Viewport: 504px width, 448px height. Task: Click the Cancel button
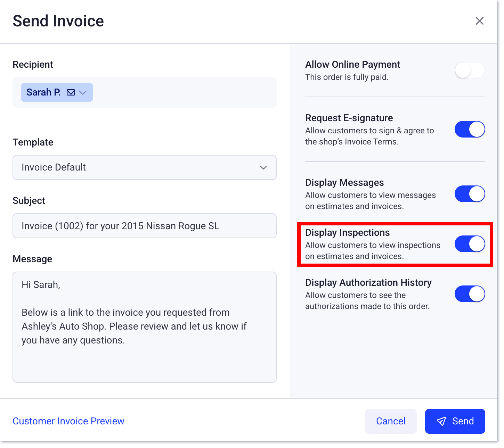[391, 421]
